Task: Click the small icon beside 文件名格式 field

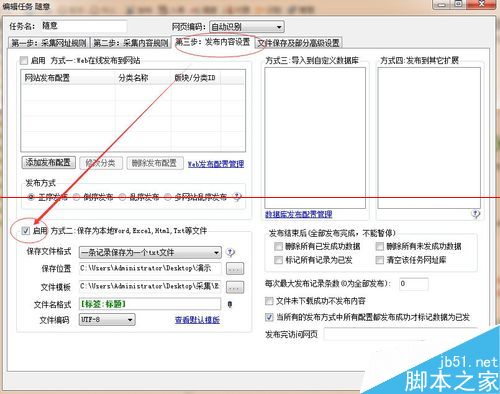Action: (230, 304)
